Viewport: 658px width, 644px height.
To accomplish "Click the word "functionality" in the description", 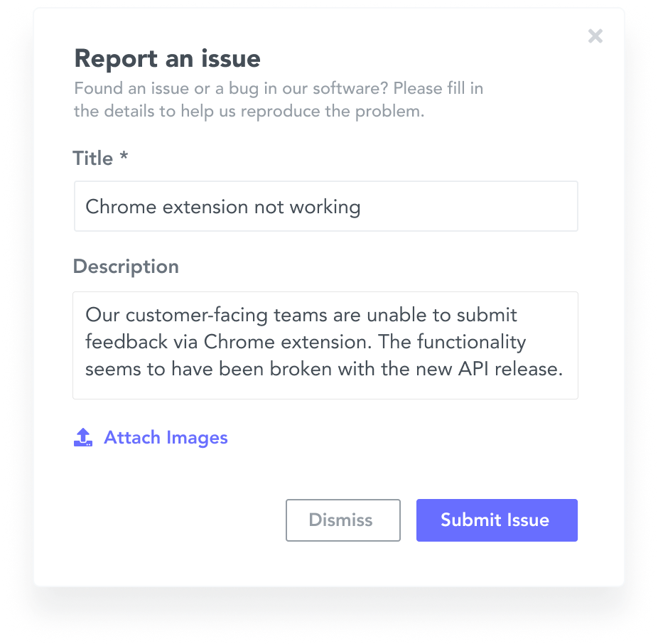I will pyautogui.click(x=471, y=342).
